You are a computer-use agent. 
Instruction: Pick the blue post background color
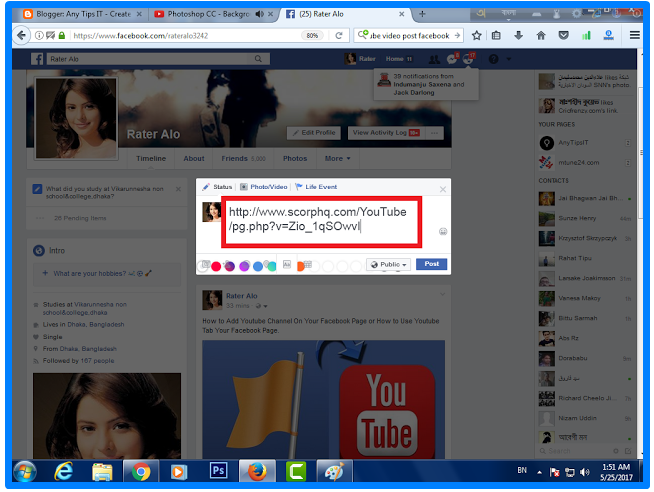click(258, 266)
